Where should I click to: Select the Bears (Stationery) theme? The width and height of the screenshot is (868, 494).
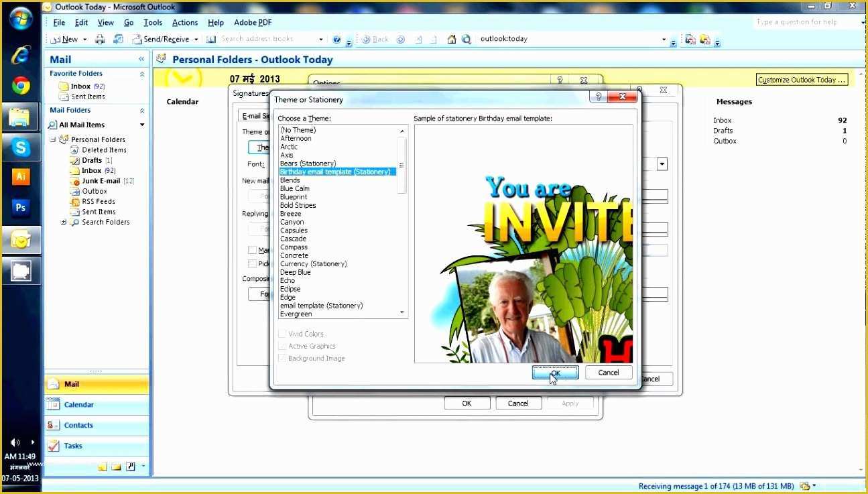tap(308, 164)
